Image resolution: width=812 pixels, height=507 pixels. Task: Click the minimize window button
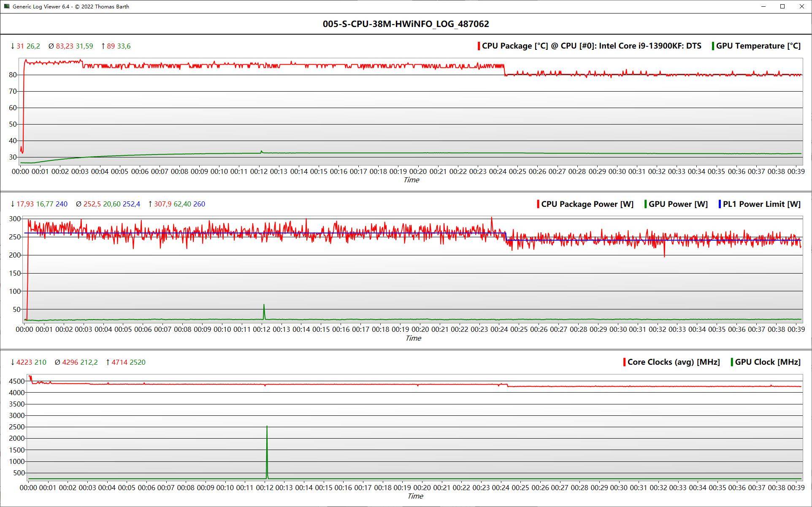763,6
